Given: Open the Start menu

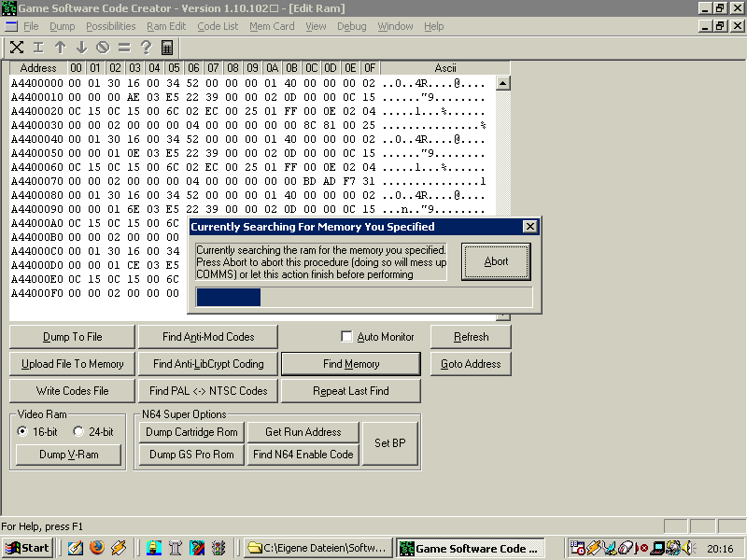Looking at the screenshot, I should (27, 548).
